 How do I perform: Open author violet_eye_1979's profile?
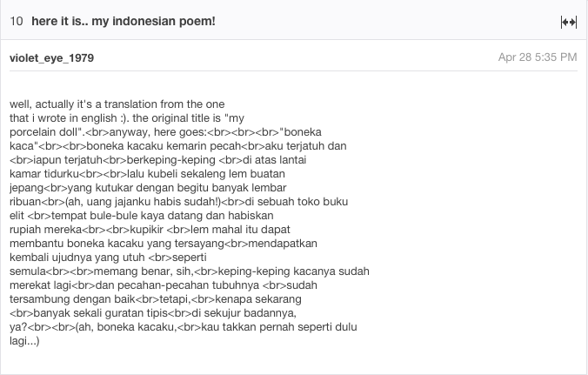tap(51, 57)
